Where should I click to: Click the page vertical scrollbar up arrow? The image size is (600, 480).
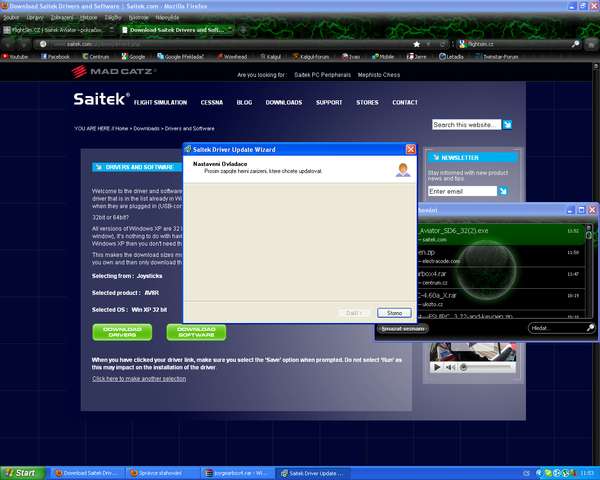596,66
